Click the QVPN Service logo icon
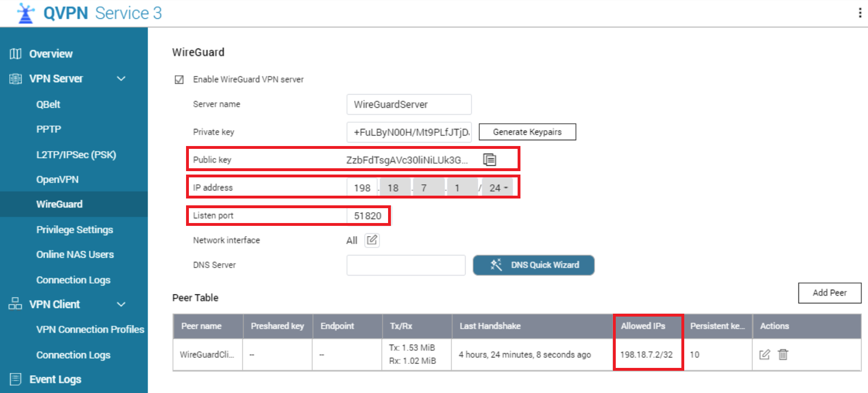The width and height of the screenshot is (868, 393). click(x=27, y=13)
